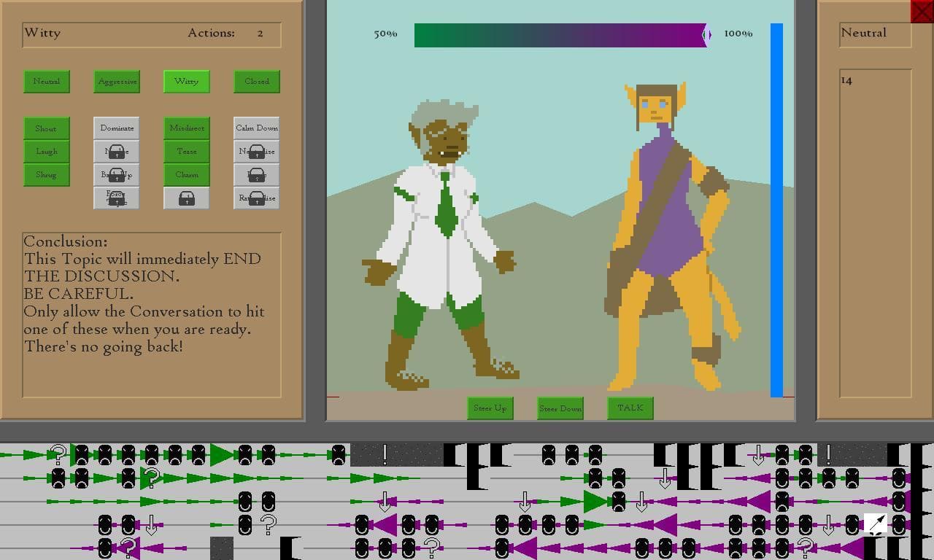The width and height of the screenshot is (934, 560).
Task: Activate the highlighted Witty stance
Action: [187, 81]
